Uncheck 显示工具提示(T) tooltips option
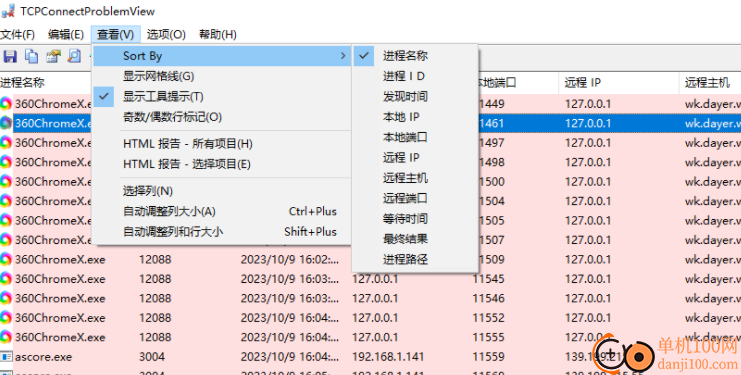 [x=222, y=96]
